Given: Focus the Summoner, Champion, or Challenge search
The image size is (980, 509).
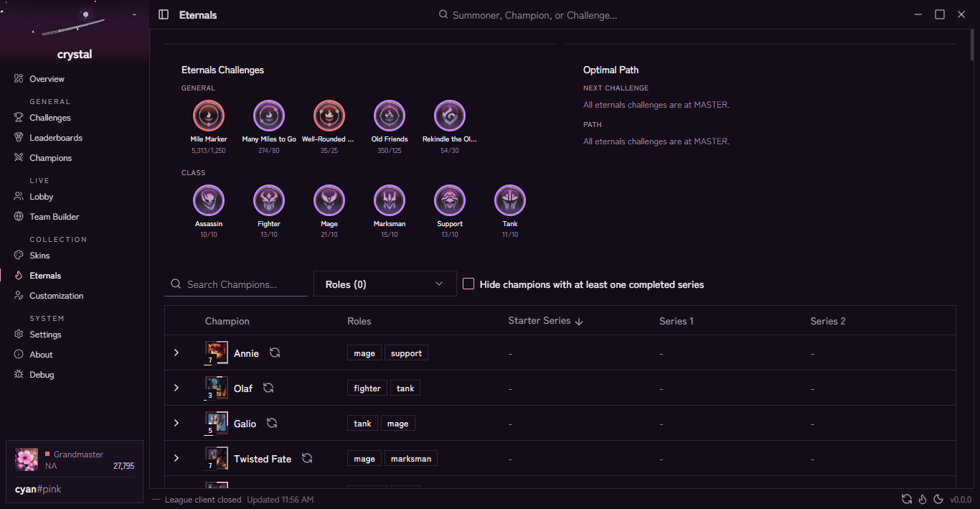Looking at the screenshot, I should pyautogui.click(x=534, y=14).
